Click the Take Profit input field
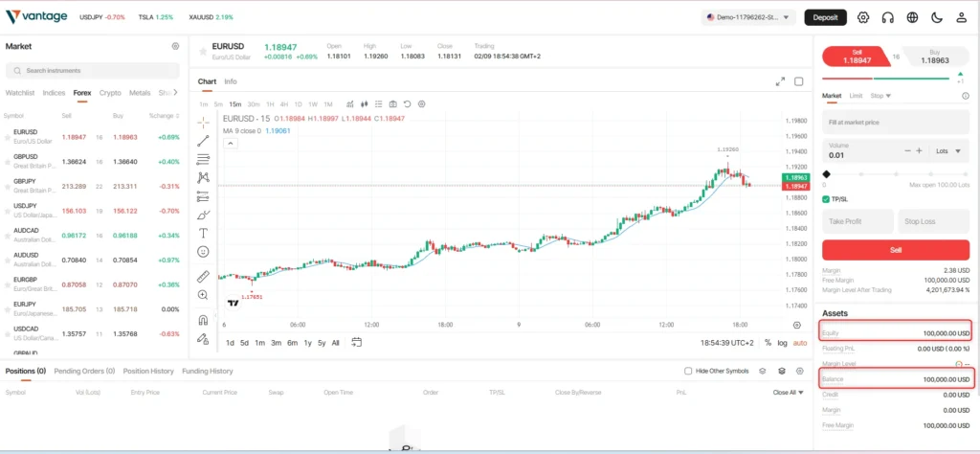The image size is (980, 454). [x=857, y=221]
